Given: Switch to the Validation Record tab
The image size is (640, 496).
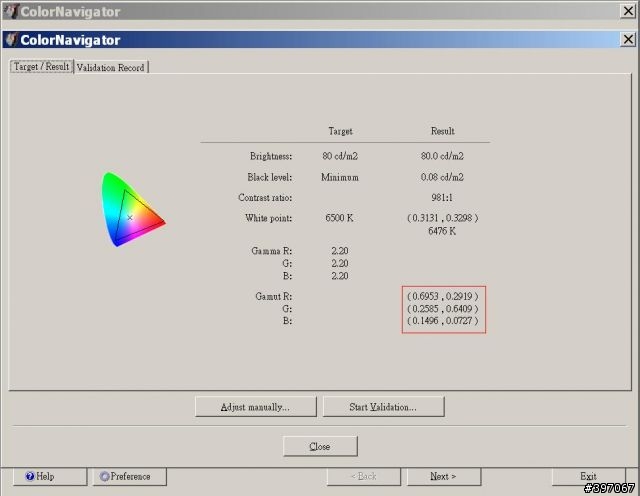Looking at the screenshot, I should (x=111, y=67).
